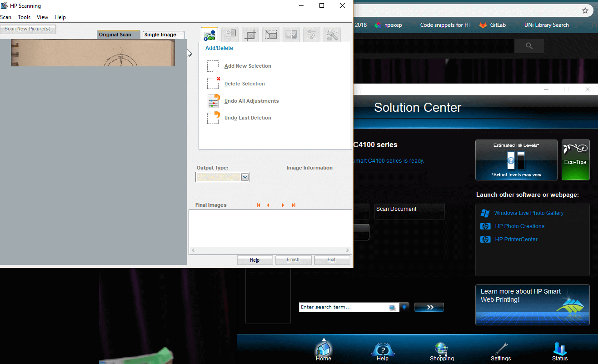
Task: Click left arrow of Final Images scrollbar
Action: (193, 250)
